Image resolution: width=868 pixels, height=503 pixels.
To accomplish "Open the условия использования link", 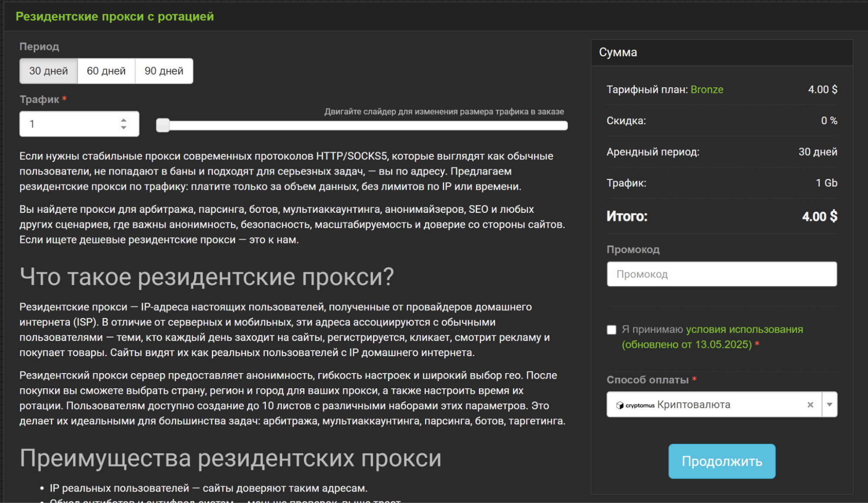I will (x=745, y=329).
